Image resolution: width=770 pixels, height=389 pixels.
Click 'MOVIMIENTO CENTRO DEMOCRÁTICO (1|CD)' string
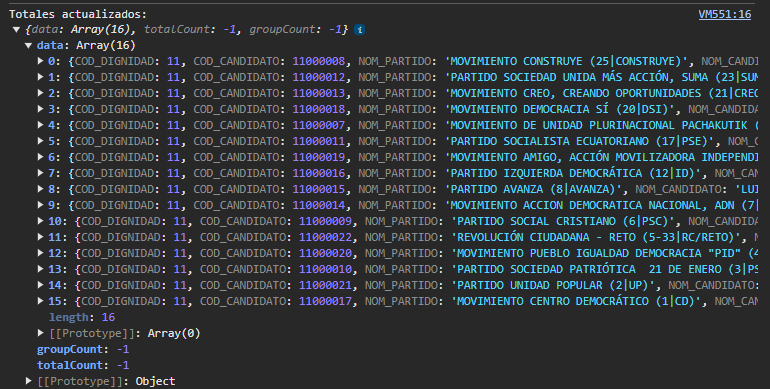tap(576, 301)
